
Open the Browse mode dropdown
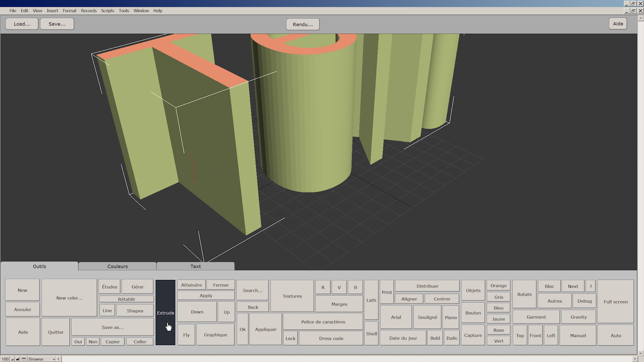click(42, 359)
